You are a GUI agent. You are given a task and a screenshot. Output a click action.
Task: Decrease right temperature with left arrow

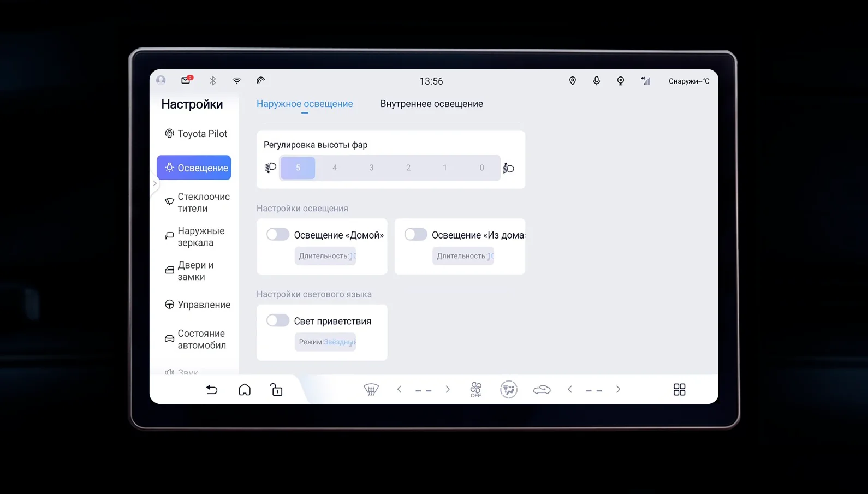pos(570,390)
